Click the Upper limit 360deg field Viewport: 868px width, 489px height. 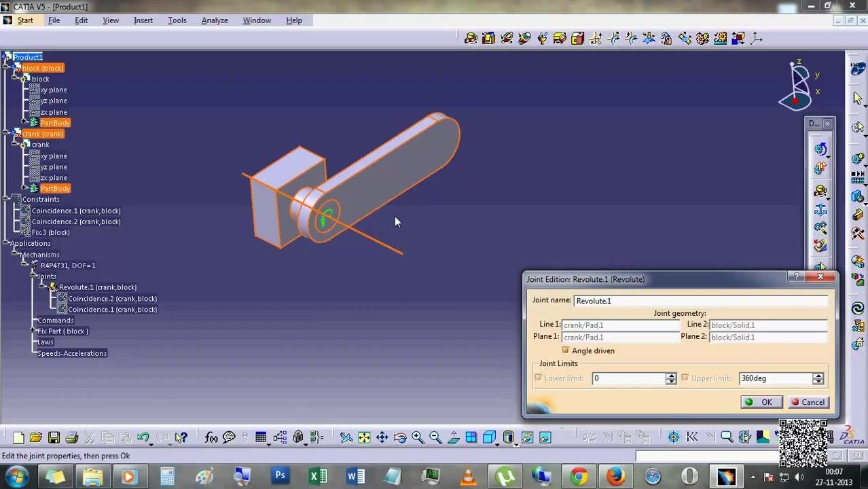776,378
